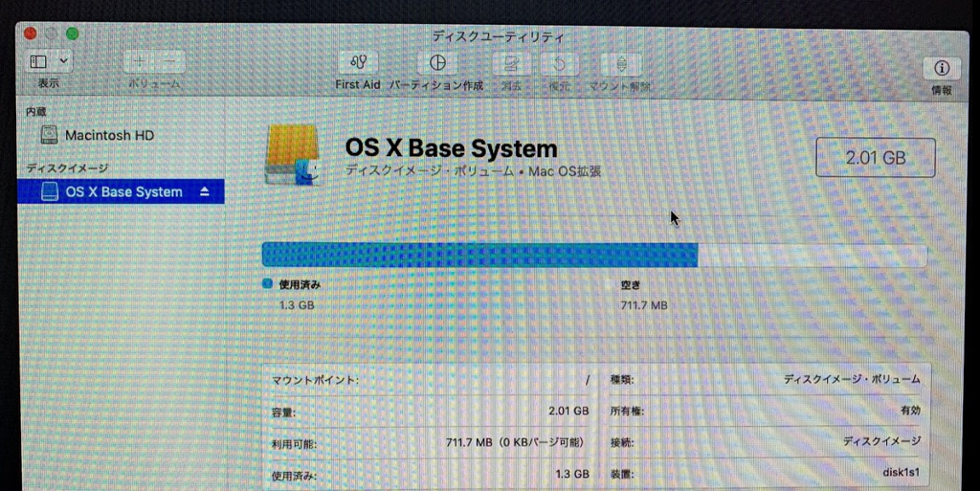This screenshot has height=491, width=980.
Task: Close the Disk Utility window
Action: point(30,33)
